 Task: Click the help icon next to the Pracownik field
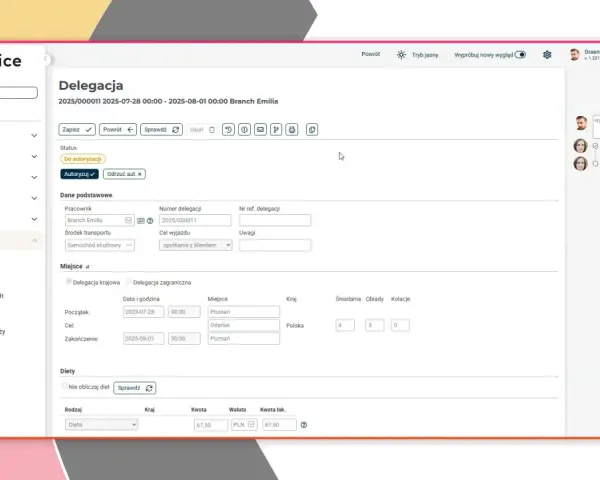(150, 221)
